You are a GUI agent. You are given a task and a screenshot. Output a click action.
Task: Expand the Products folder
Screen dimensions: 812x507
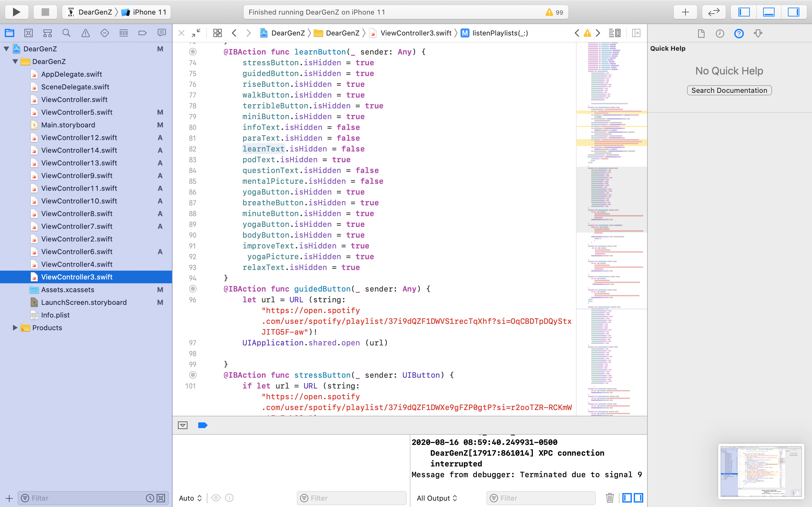(15, 328)
